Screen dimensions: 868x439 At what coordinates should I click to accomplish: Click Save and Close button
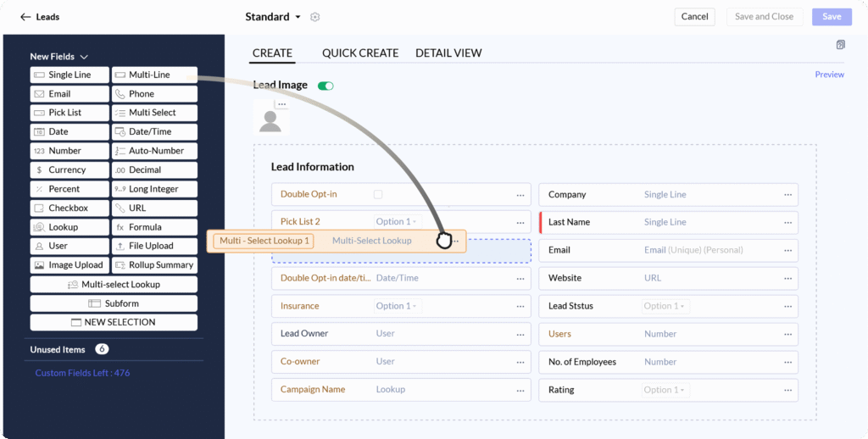tap(765, 17)
